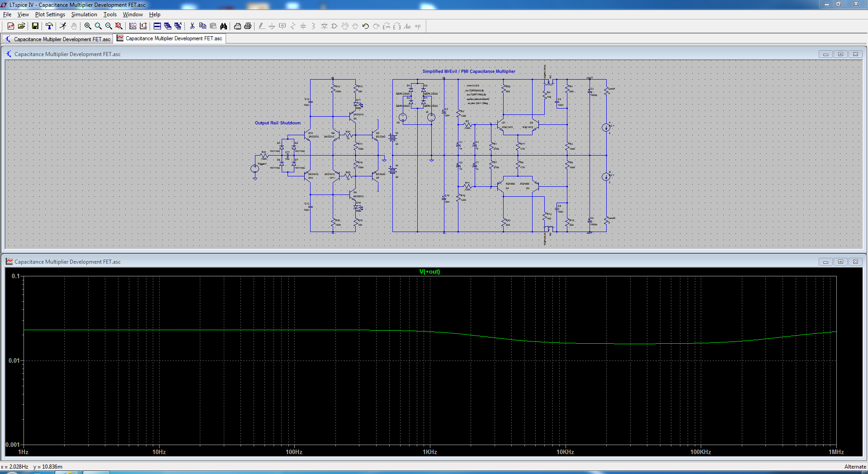Image resolution: width=868 pixels, height=474 pixels.
Task: Click the 1KHz label on frequency axis
Action: [429, 452]
